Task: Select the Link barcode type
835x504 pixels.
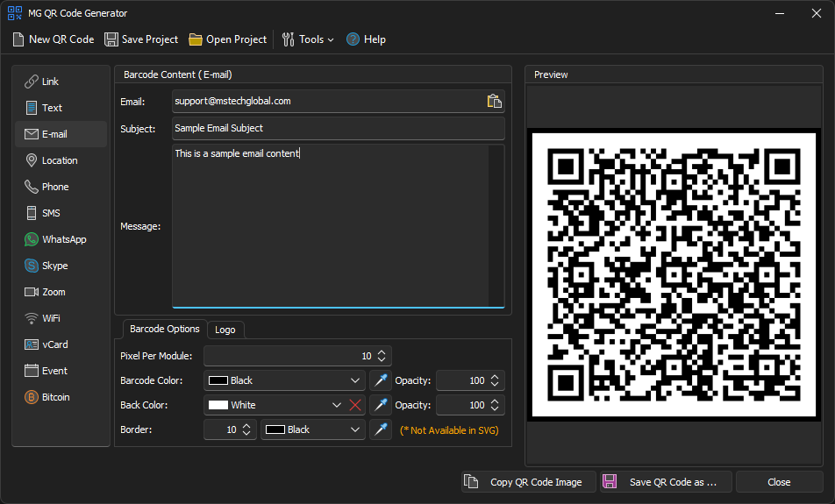Action: (61, 82)
